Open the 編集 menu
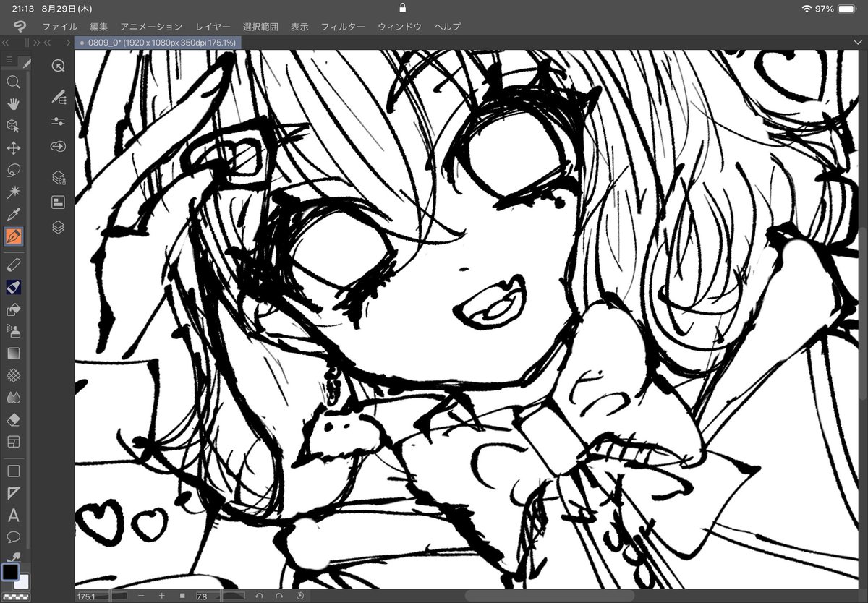This screenshot has width=868, height=603. 99,27
